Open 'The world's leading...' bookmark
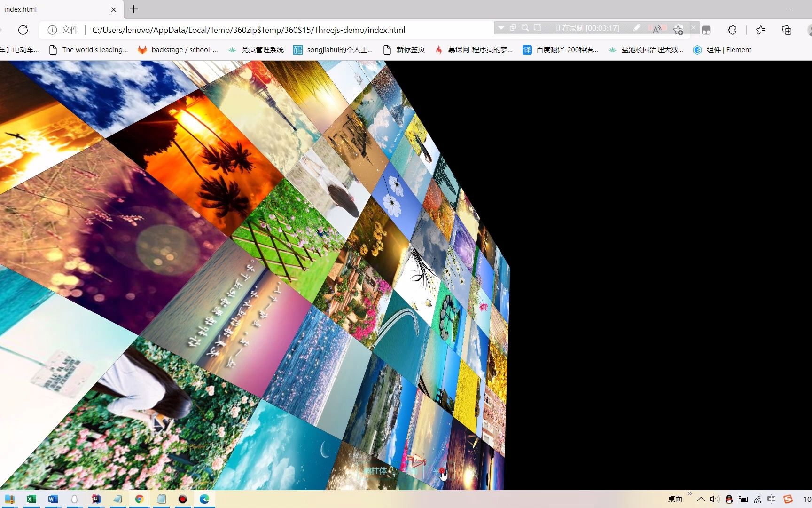Image resolution: width=812 pixels, height=508 pixels. pyautogui.click(x=89, y=50)
